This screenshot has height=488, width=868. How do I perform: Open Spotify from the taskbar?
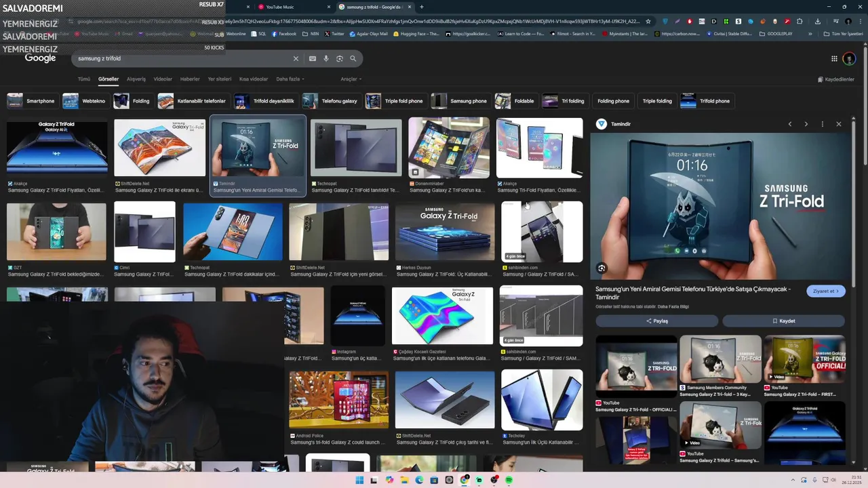pyautogui.click(x=509, y=481)
